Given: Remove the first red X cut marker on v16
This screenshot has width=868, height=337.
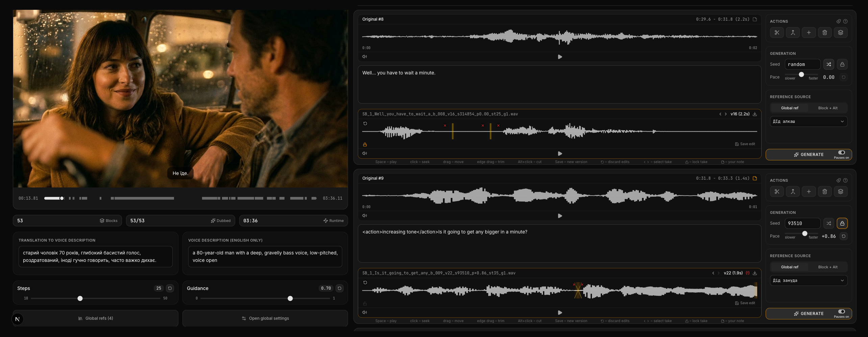Looking at the screenshot, I should click(x=445, y=126).
